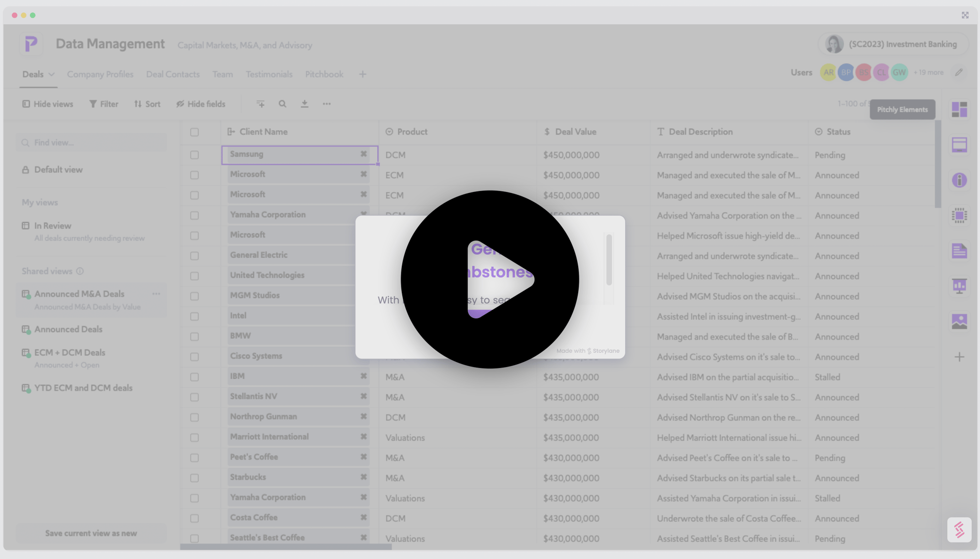The height and width of the screenshot is (559, 980).
Task: Click the Product column header
Action: (457, 132)
